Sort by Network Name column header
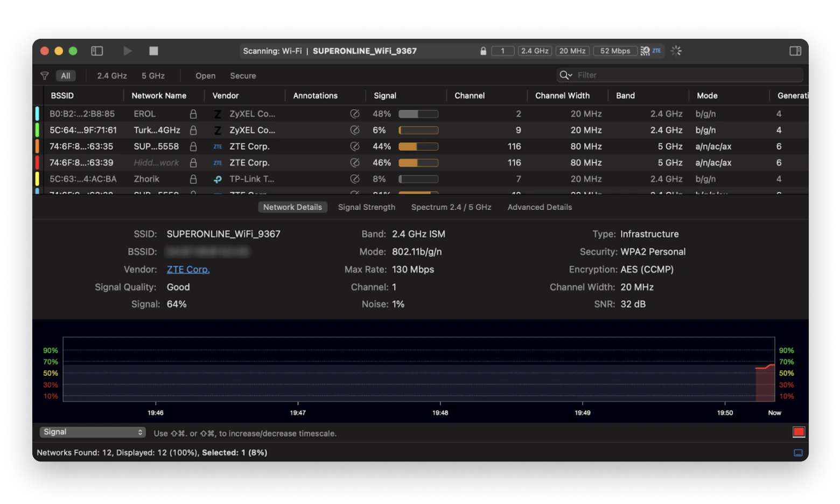 (159, 95)
